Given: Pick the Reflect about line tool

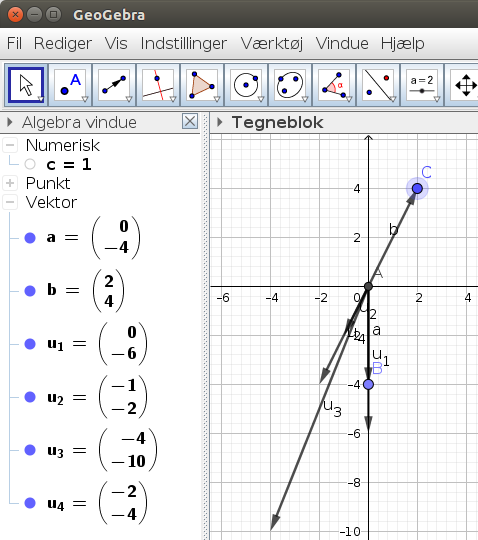Looking at the screenshot, I should coord(378,85).
